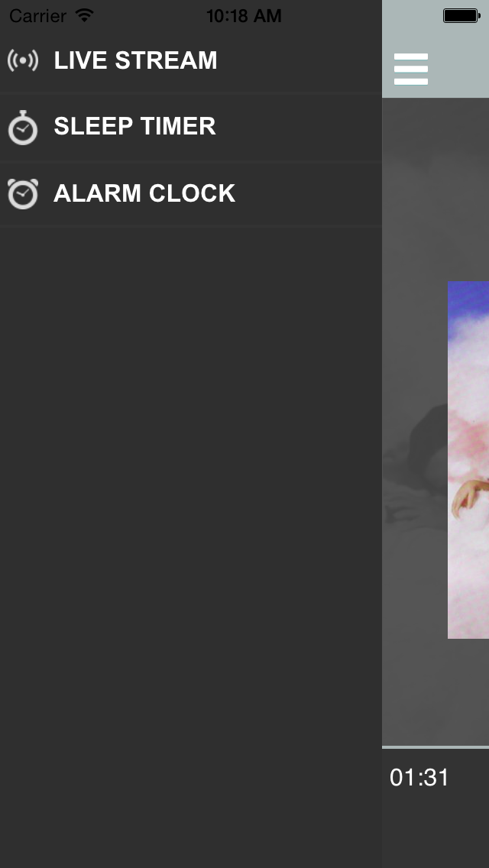Tap the blurred gray background left of the artwork
Image resolution: width=489 pixels, height=868 pixels.
pyautogui.click(x=415, y=459)
